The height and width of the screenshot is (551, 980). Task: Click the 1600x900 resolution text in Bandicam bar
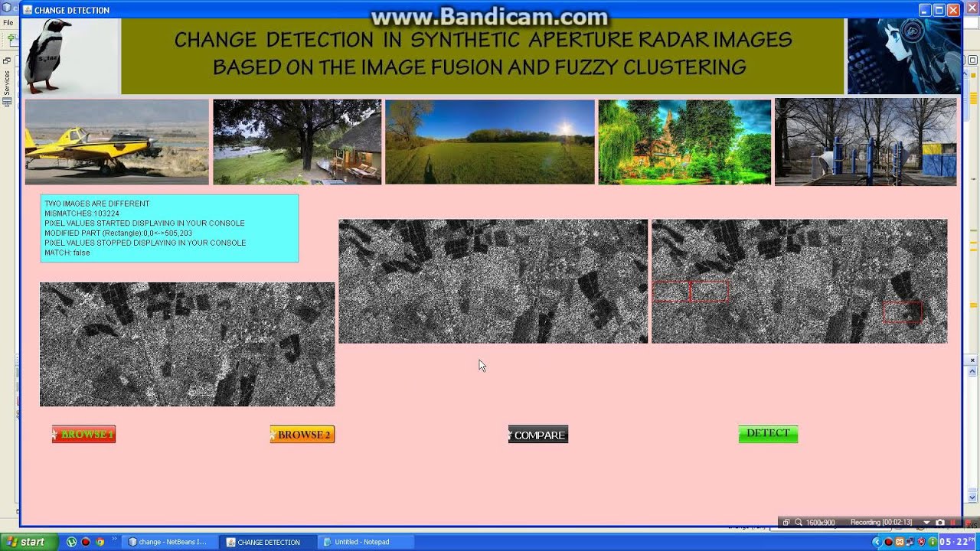click(x=820, y=523)
